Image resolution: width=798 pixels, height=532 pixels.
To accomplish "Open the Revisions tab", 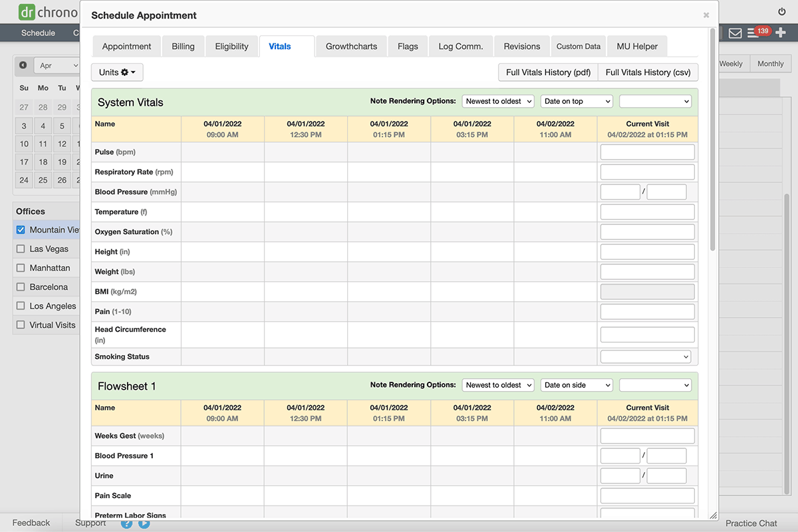I will click(x=522, y=47).
